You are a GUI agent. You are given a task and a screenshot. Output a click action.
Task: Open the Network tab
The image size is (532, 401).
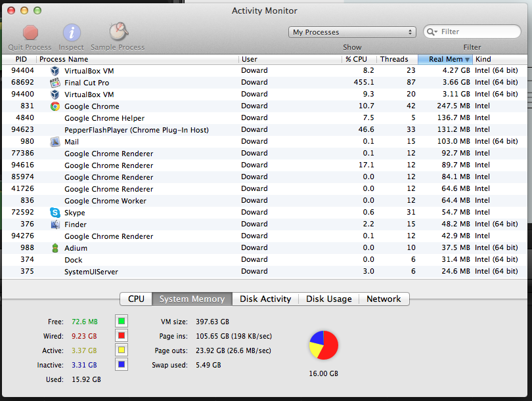tap(384, 299)
